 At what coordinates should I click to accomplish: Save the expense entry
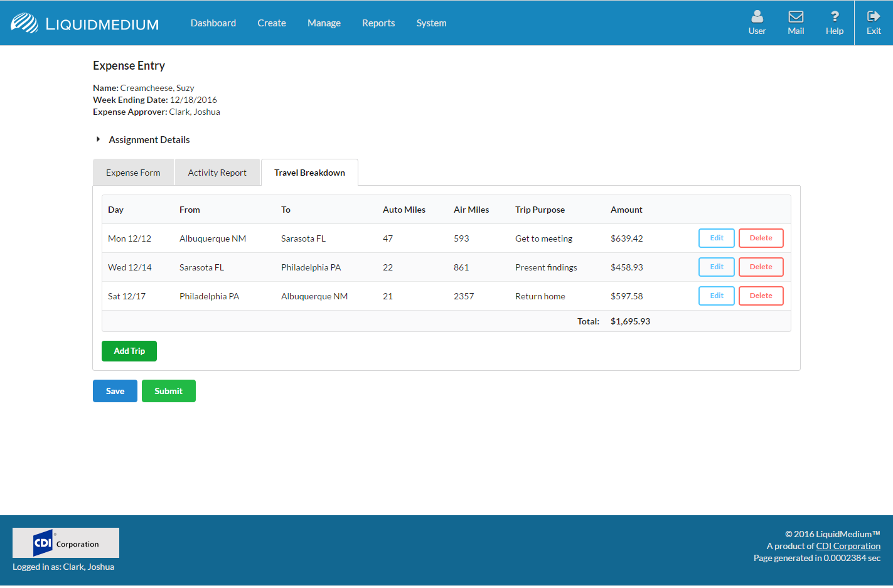click(x=115, y=391)
